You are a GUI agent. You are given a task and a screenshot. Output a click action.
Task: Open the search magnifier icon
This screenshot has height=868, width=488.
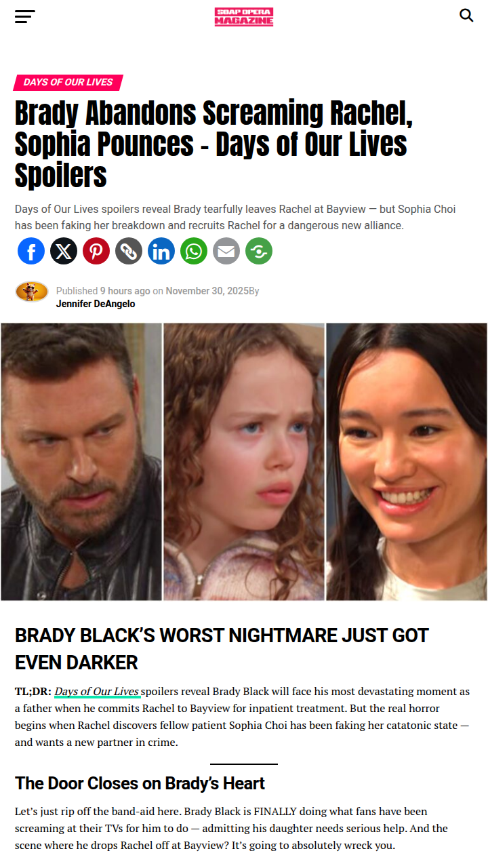click(466, 16)
